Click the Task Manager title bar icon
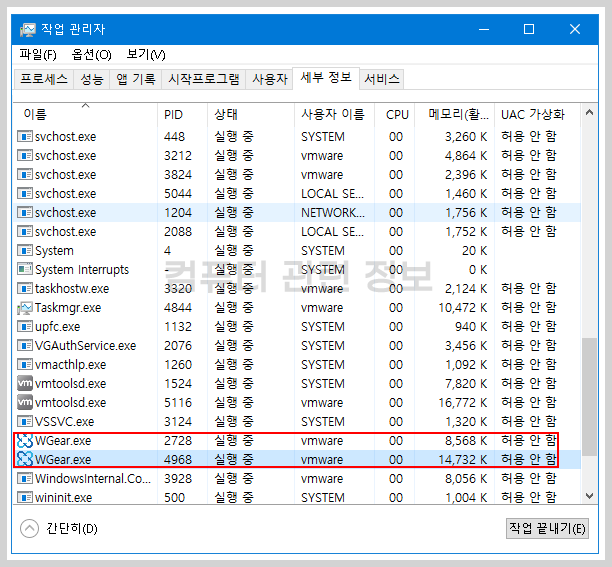Screen dimensions: 612x567 27,30
